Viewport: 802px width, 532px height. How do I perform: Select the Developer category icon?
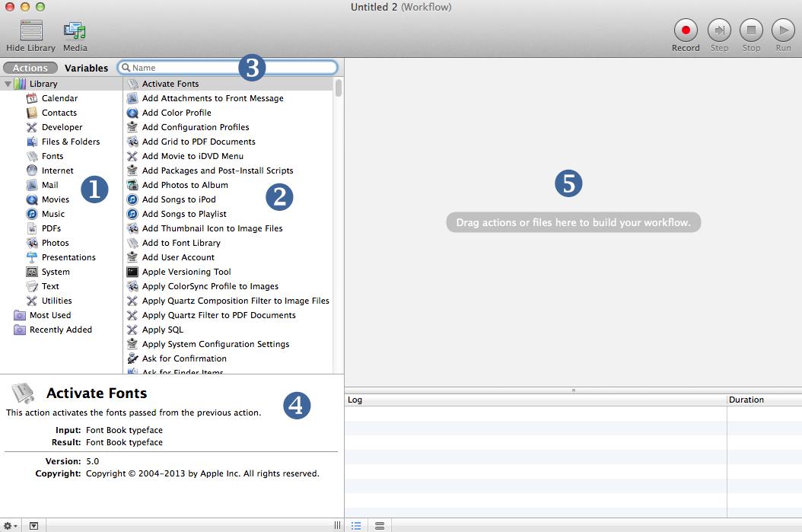32,127
